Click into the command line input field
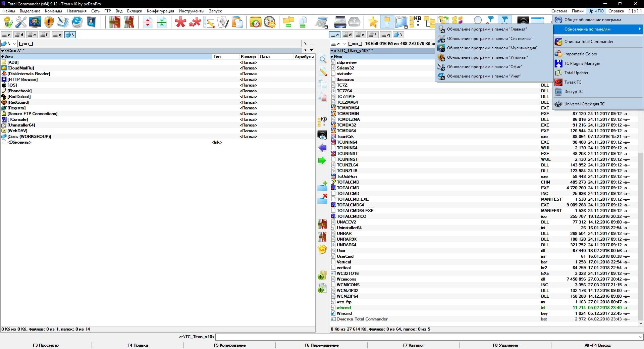This screenshot has width=644, height=349. point(426,337)
